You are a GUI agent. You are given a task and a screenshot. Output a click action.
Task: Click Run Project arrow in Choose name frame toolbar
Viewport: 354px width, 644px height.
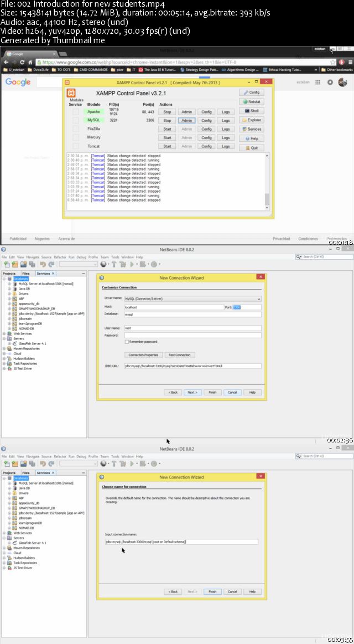click(x=133, y=463)
